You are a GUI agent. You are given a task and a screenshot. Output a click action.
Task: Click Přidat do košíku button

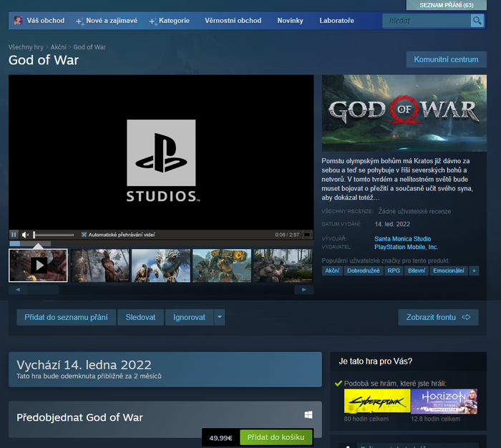[276, 437]
